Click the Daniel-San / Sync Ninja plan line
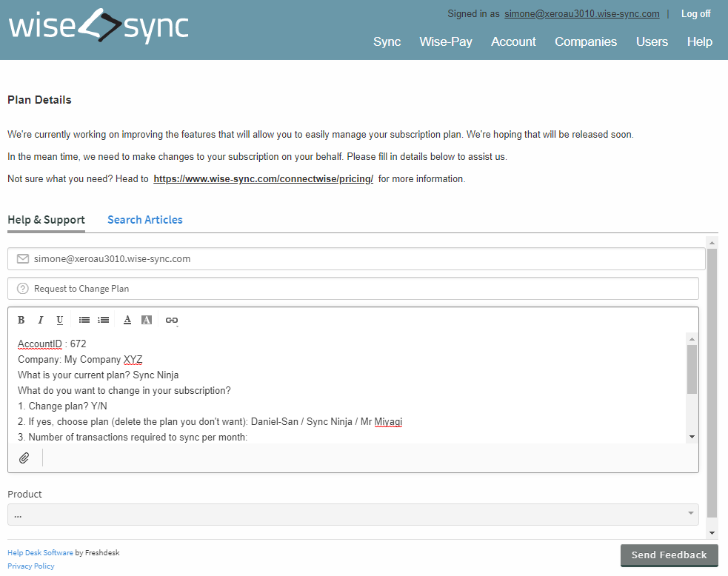 (210, 421)
